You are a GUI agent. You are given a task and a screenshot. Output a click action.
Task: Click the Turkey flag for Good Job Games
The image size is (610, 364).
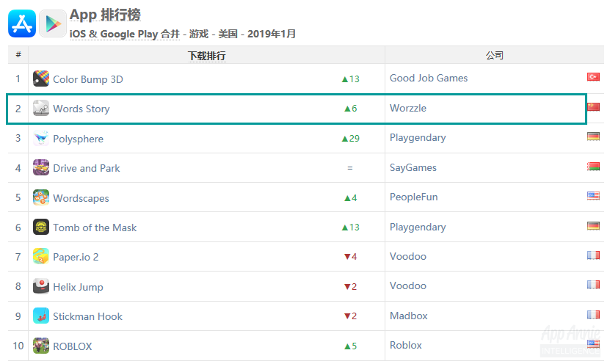coord(593,77)
